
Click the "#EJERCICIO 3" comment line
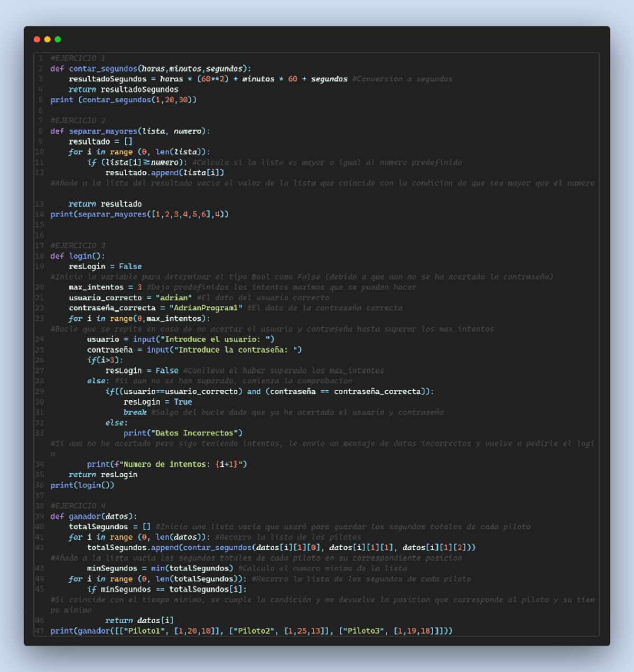[x=78, y=245]
